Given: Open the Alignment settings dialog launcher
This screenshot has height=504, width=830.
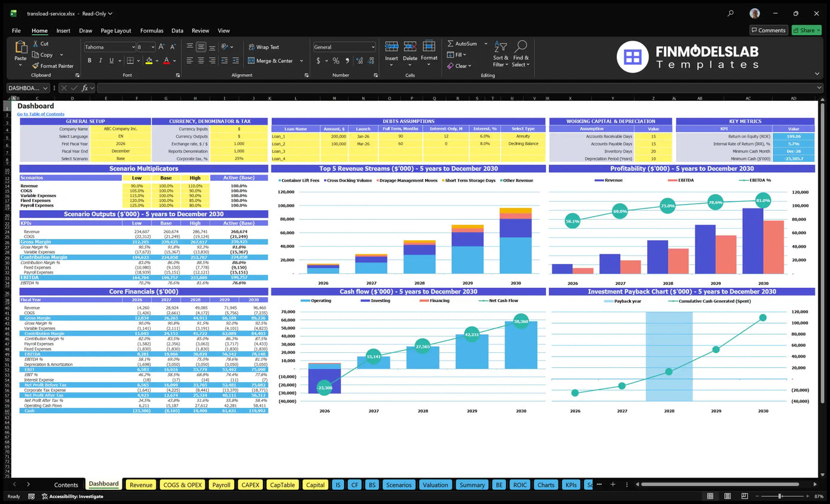Looking at the screenshot, I should click(306, 75).
